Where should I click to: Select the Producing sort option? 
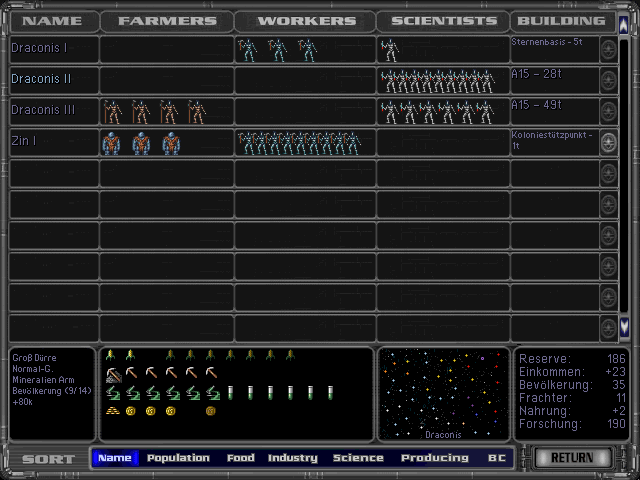click(x=434, y=458)
